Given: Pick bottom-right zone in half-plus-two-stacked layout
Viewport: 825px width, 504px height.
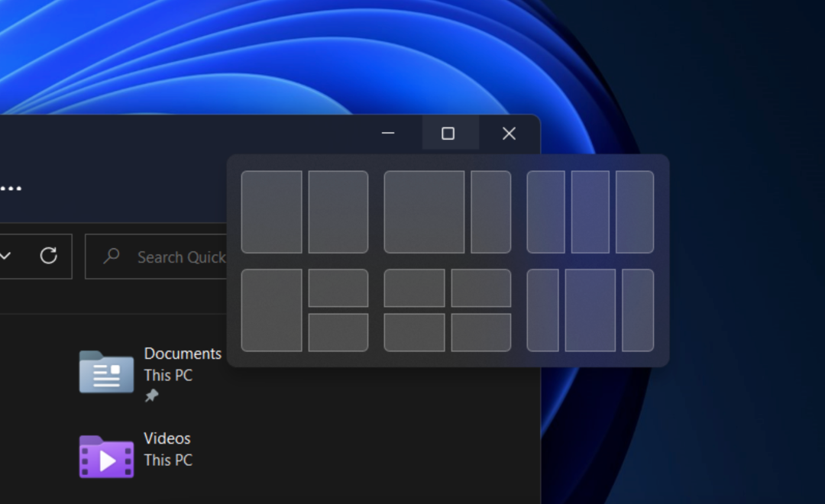Looking at the screenshot, I should 338,332.
